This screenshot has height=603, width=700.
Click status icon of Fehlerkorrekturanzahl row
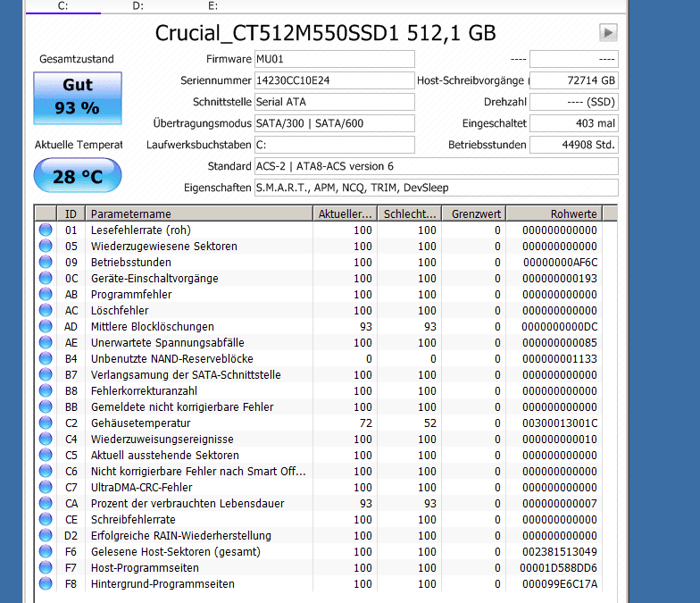click(46, 390)
